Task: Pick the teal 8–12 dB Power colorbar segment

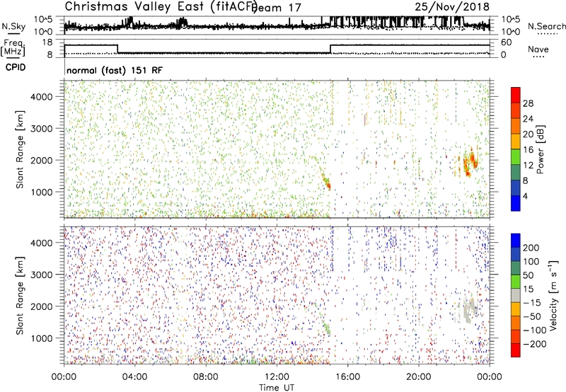Action: pyautogui.click(x=516, y=173)
